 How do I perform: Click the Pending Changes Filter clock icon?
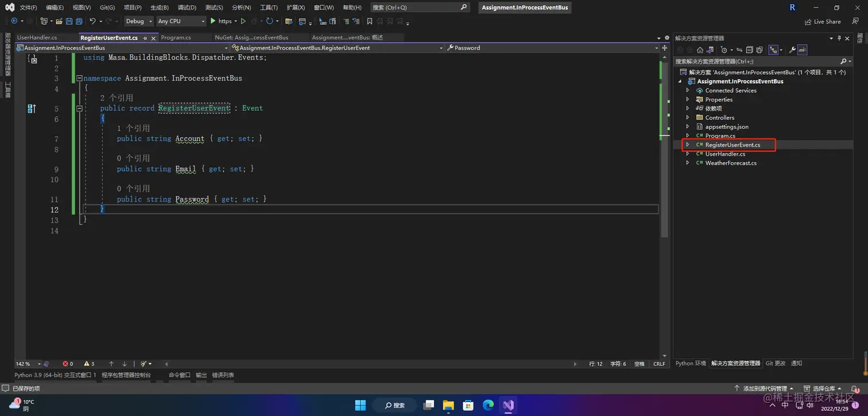[x=723, y=50]
